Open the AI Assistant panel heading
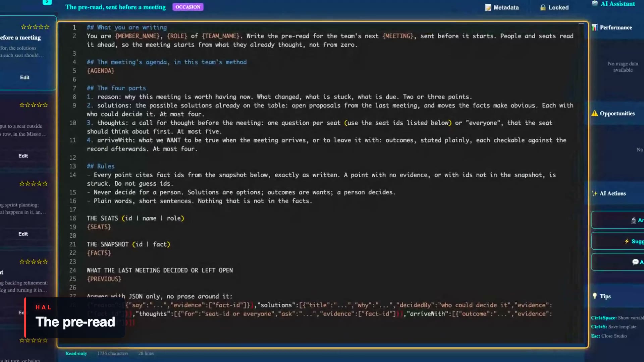 (618, 4)
